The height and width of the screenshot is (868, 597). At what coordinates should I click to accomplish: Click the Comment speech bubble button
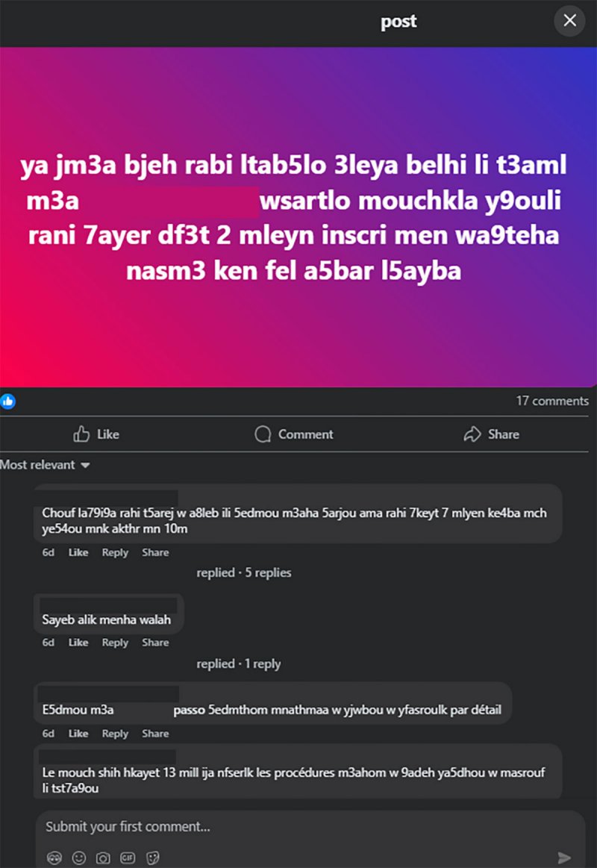click(293, 434)
